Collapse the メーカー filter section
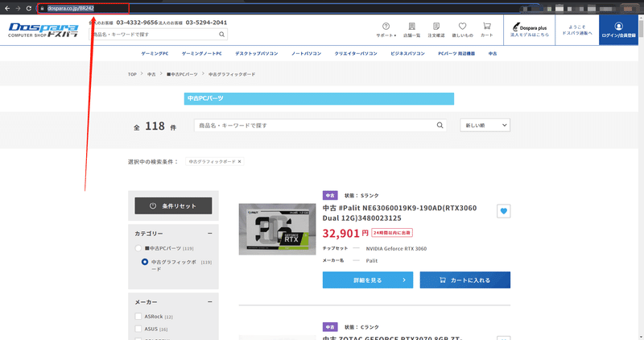644x340 pixels. point(210,302)
